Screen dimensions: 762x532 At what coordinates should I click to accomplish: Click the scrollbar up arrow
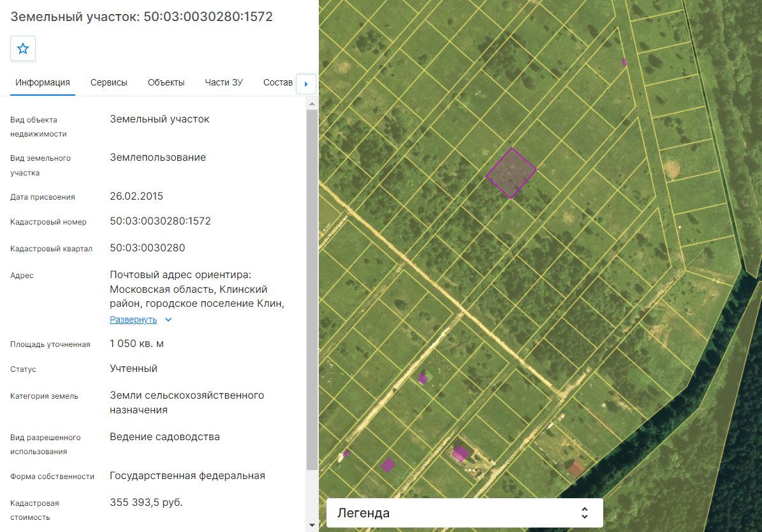[312, 103]
